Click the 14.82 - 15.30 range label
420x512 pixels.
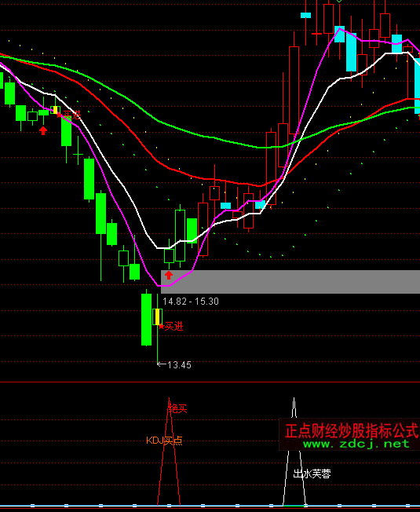click(191, 301)
